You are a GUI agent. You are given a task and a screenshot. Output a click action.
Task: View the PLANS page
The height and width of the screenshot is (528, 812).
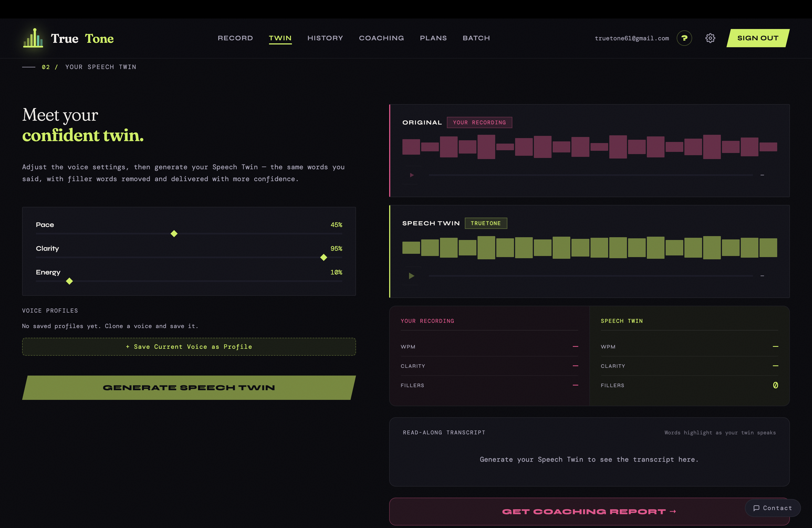pyautogui.click(x=433, y=38)
